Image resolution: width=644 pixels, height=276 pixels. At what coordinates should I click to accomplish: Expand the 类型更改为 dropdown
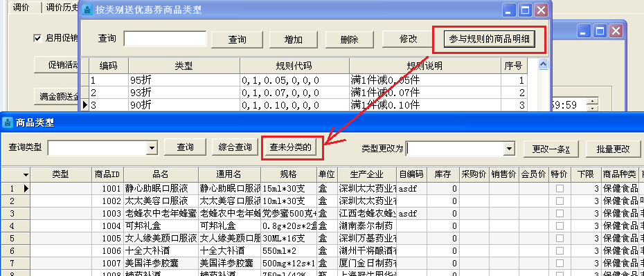click(x=510, y=149)
